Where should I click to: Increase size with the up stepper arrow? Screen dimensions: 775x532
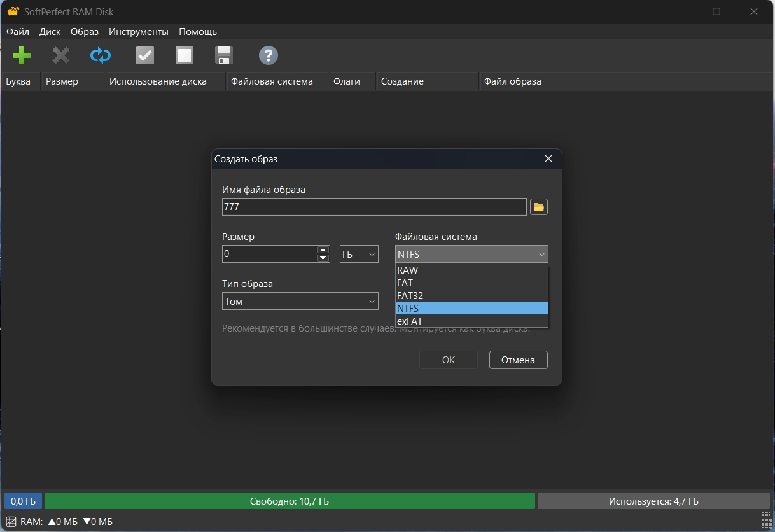(323, 250)
